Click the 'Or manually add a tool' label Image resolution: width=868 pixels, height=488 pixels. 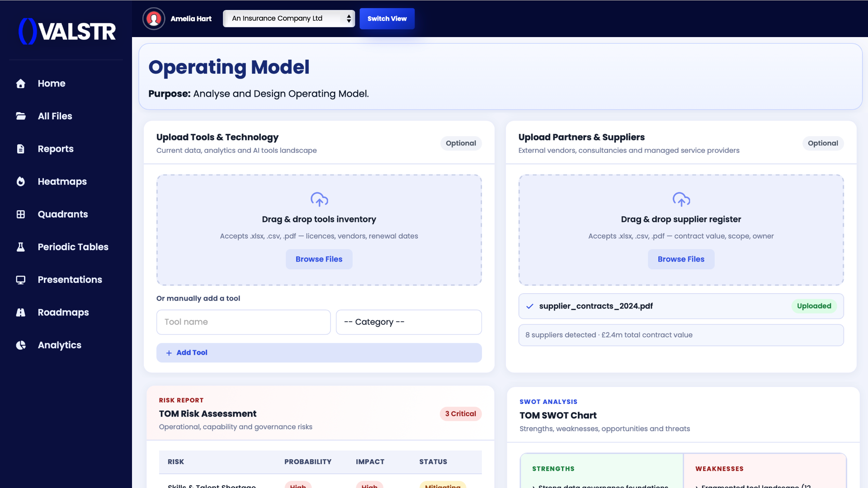(x=198, y=299)
